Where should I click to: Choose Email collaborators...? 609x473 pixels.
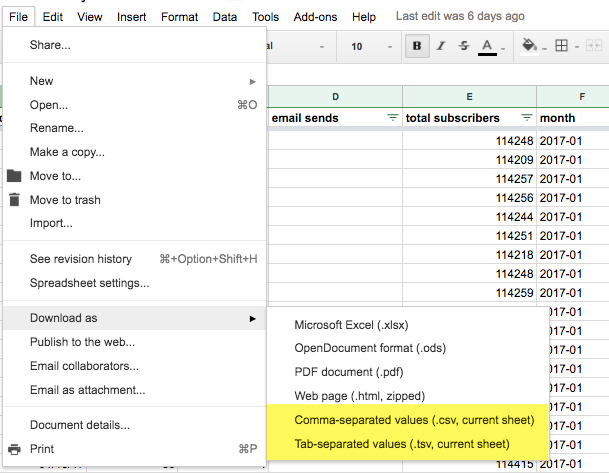pos(134,366)
